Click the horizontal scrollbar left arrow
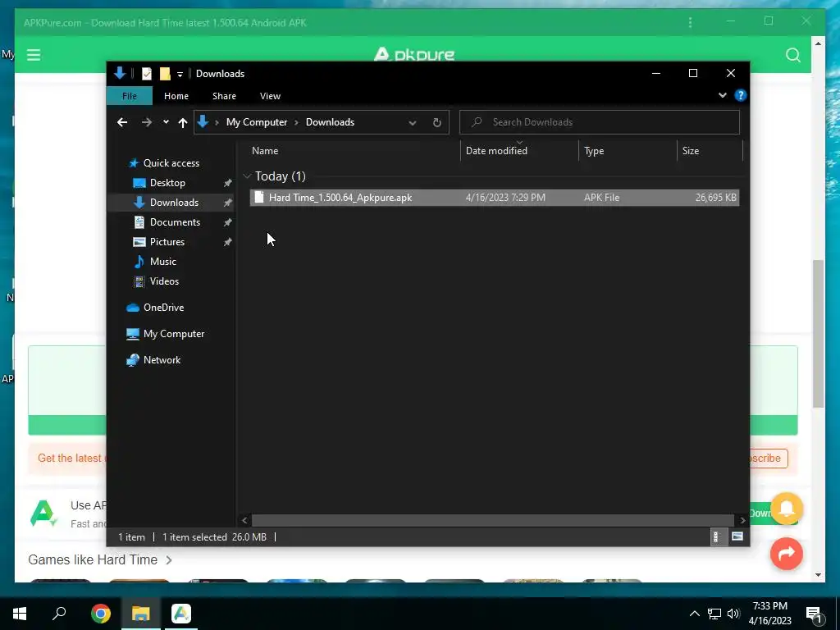840x630 pixels. click(244, 520)
